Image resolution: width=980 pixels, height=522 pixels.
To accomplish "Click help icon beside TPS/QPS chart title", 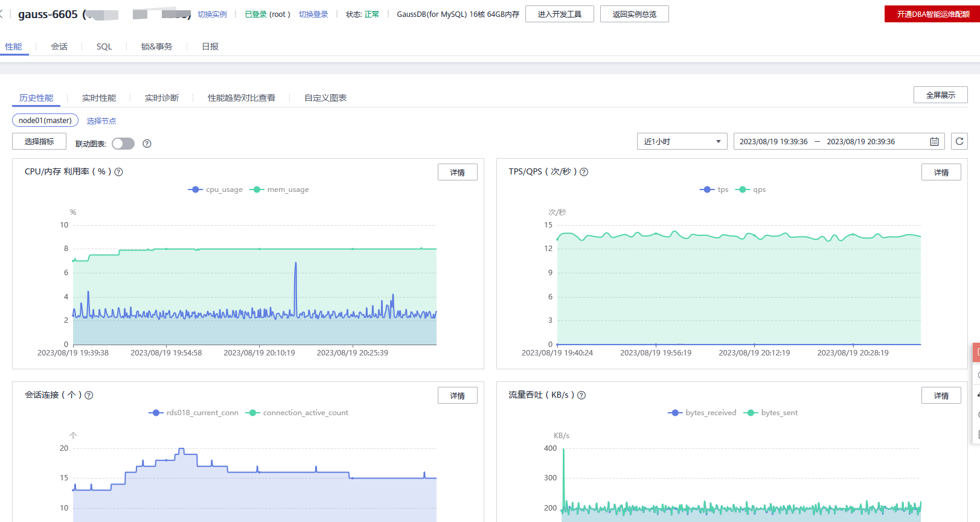I will (584, 172).
